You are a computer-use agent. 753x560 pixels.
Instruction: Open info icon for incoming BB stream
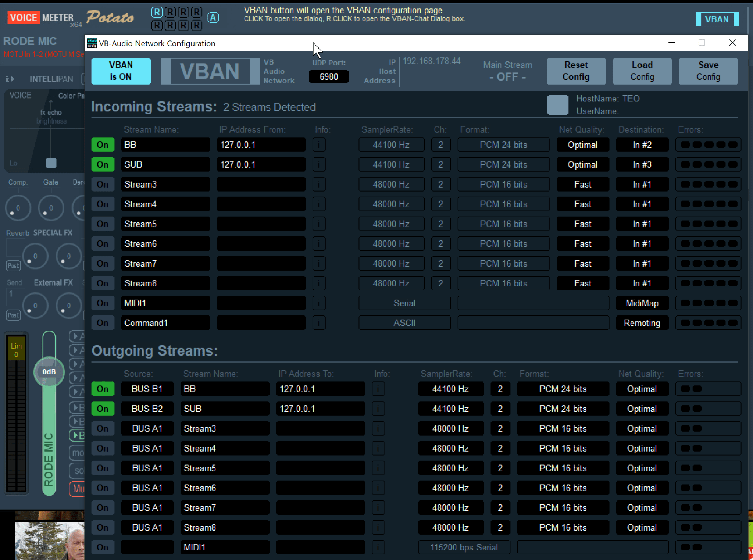(x=319, y=145)
